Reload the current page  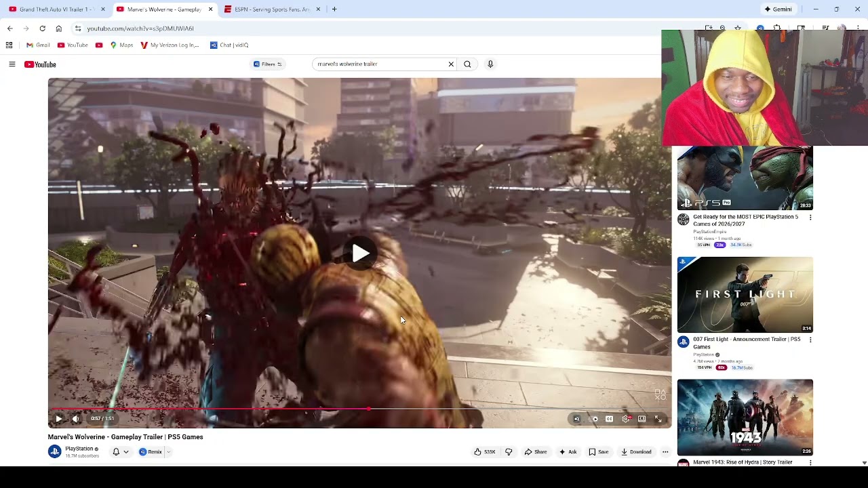coord(42,28)
